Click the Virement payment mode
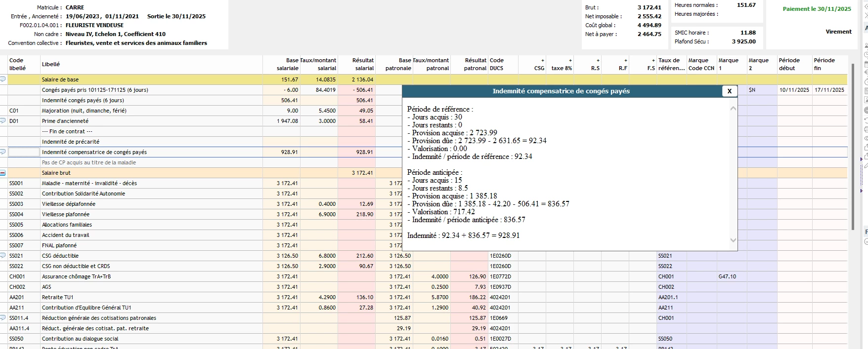Viewport: 868px width, 349px height. pos(838,32)
